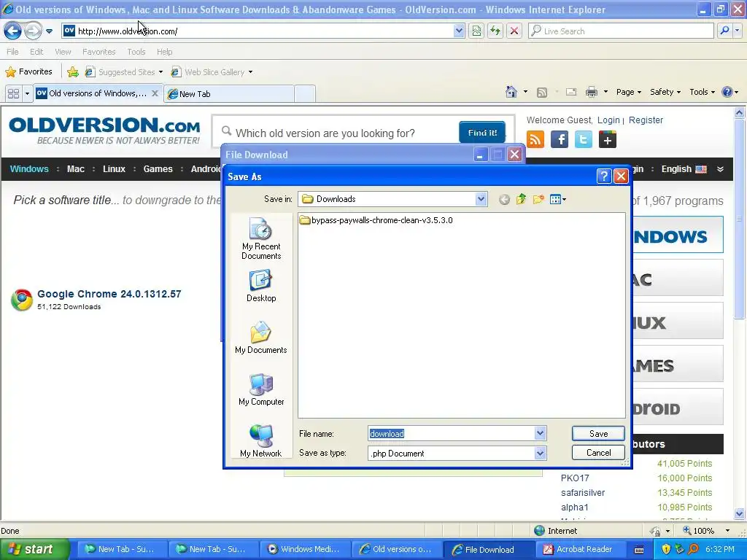Open the Page dropdown menu
747x560 pixels.
click(x=628, y=93)
